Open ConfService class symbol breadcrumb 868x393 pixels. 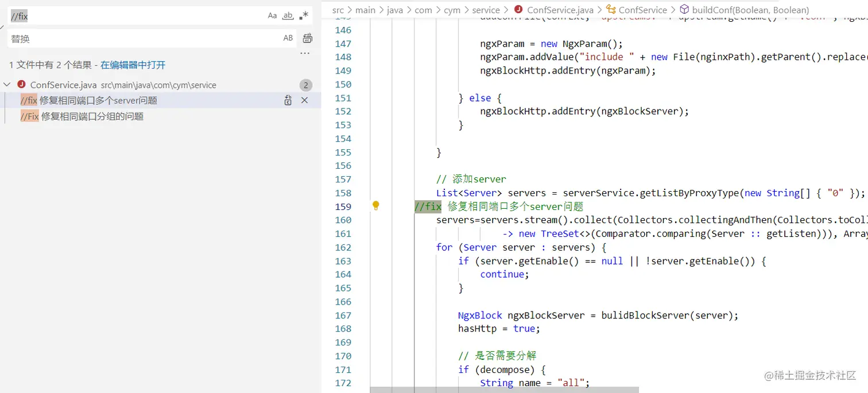click(637, 10)
